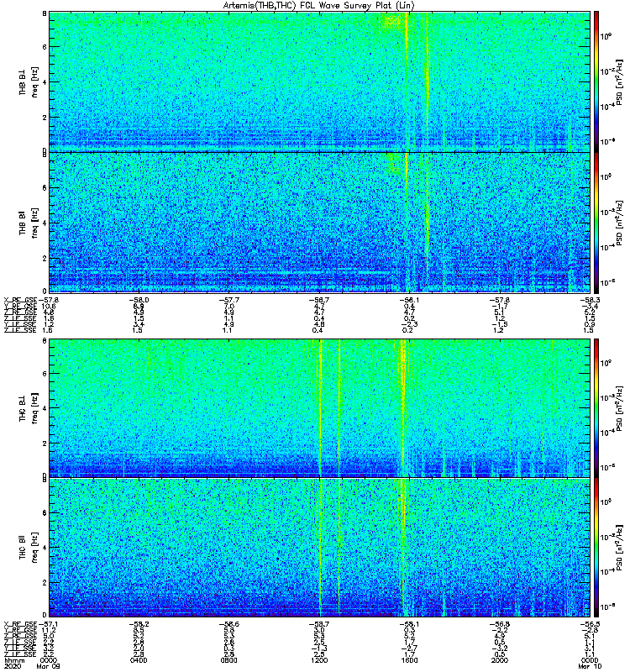Viewport: 630px width, 672px height.
Task: Click the '4' Hz tick of THC B⊥ panel
Action: click(x=45, y=408)
